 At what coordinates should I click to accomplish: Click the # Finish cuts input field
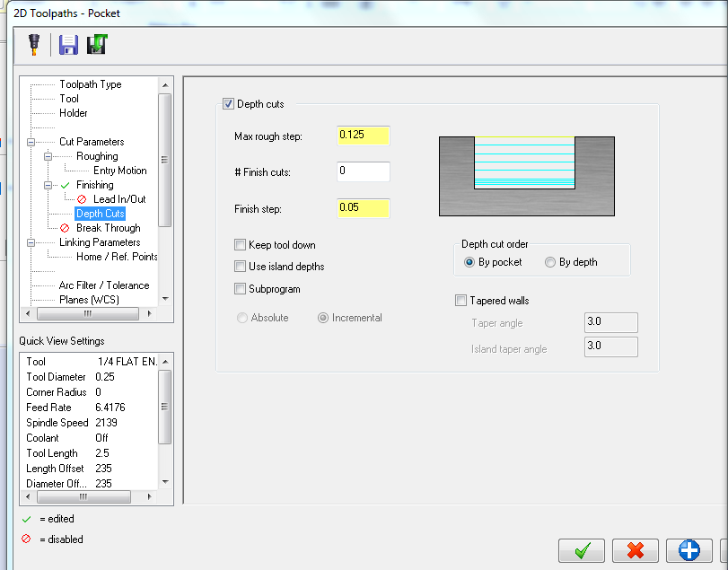[x=364, y=171]
